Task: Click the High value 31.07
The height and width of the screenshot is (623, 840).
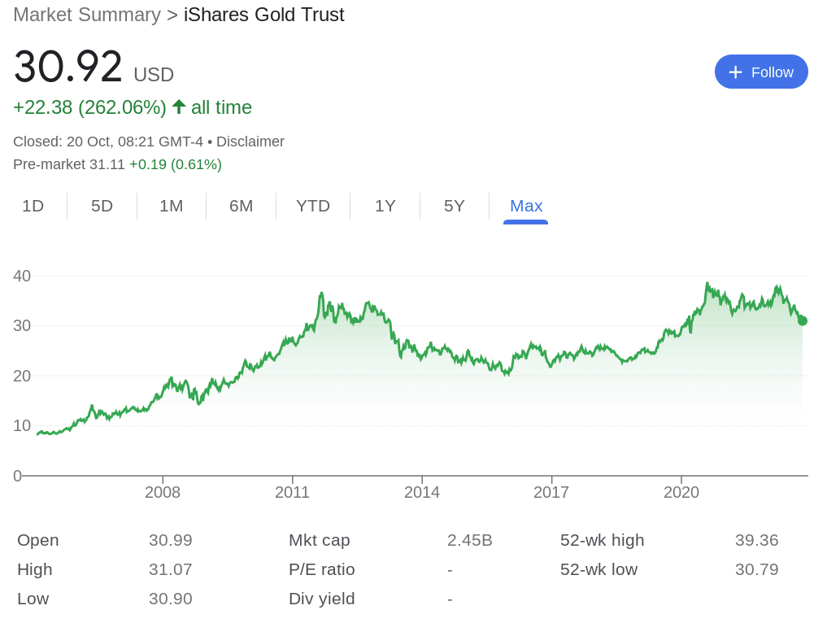Action: pos(170,569)
